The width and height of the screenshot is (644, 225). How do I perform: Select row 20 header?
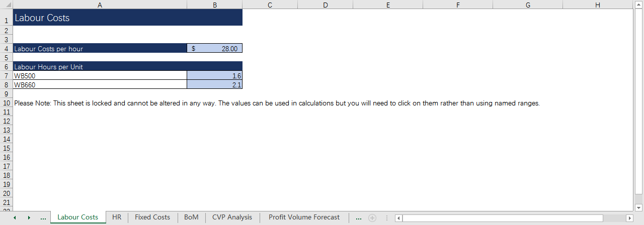click(6, 193)
